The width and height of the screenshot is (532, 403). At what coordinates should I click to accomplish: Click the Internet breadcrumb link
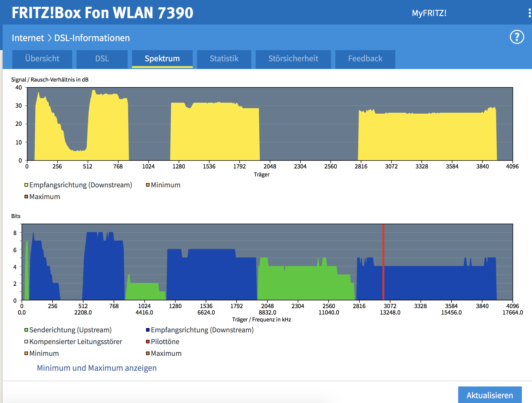pyautogui.click(x=28, y=38)
